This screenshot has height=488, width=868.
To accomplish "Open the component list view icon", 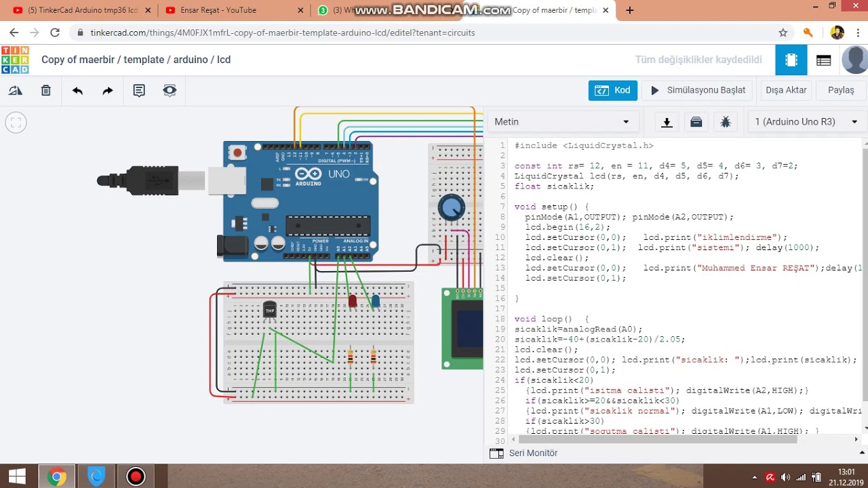I will (824, 60).
